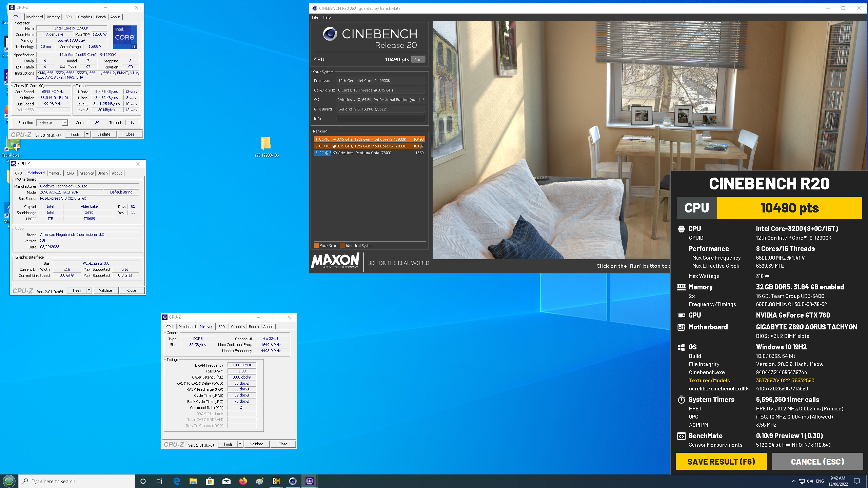Screen dimensions: 868x488
Task: Open Graphics tab in top CPU-Z window
Action: coord(85,17)
